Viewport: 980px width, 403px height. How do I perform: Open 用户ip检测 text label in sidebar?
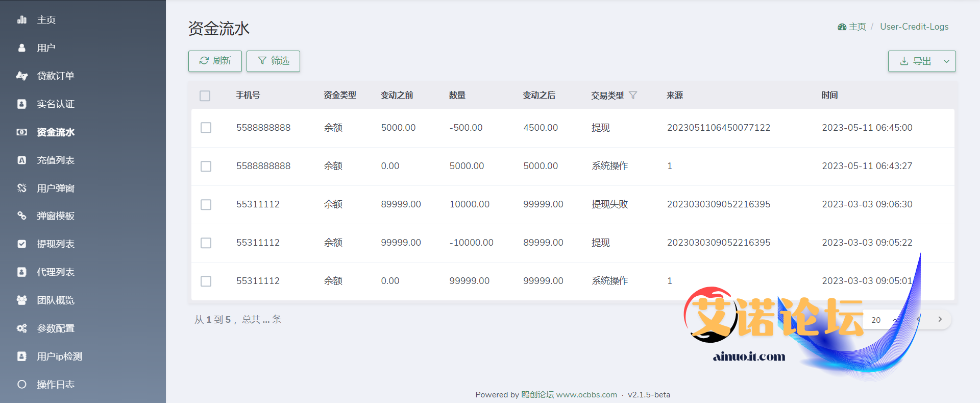(x=59, y=357)
